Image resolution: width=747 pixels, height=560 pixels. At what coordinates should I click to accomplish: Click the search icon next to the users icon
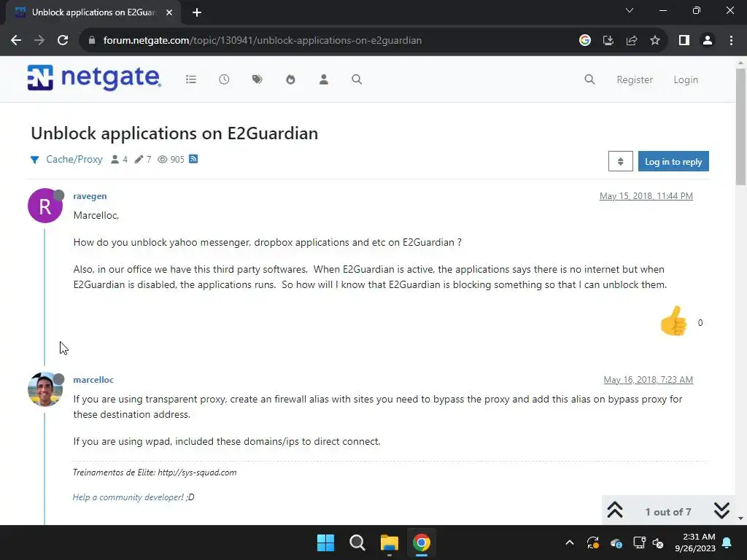point(357,79)
